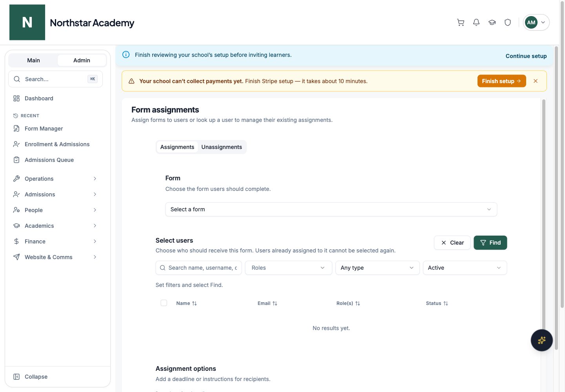Select the Assignments tab
The image size is (565, 392).
coord(177,147)
